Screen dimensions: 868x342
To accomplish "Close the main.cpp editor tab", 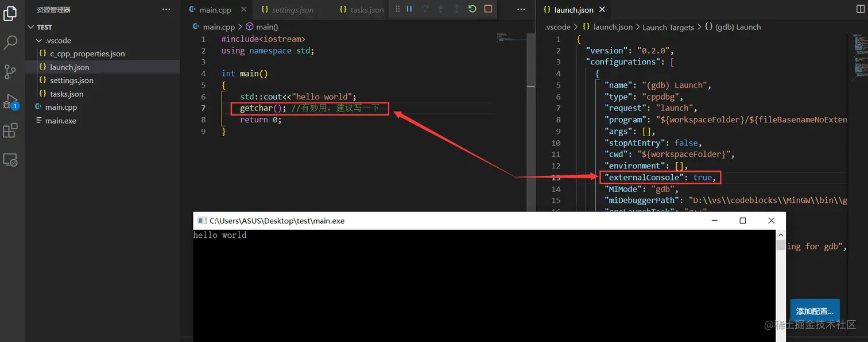I will coord(243,9).
